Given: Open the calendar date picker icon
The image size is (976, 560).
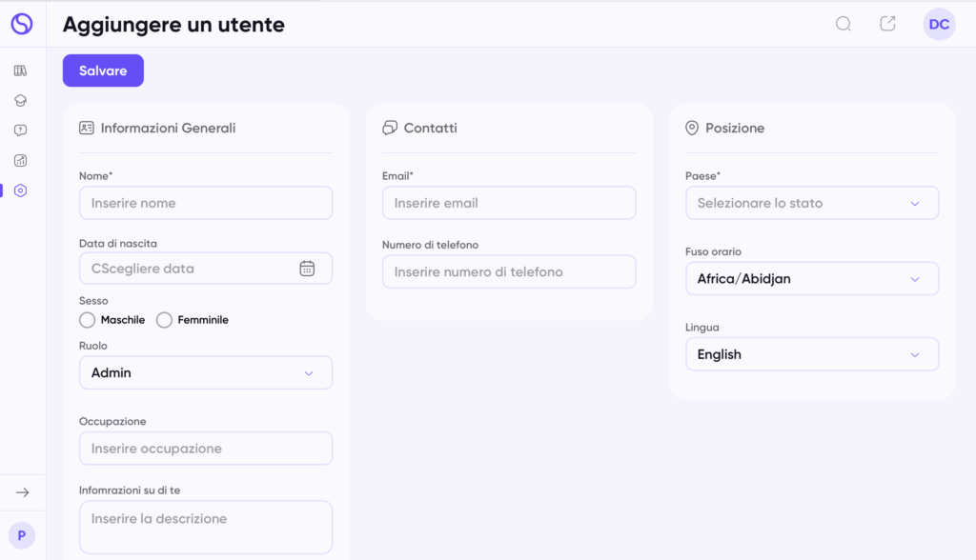Looking at the screenshot, I should [307, 269].
